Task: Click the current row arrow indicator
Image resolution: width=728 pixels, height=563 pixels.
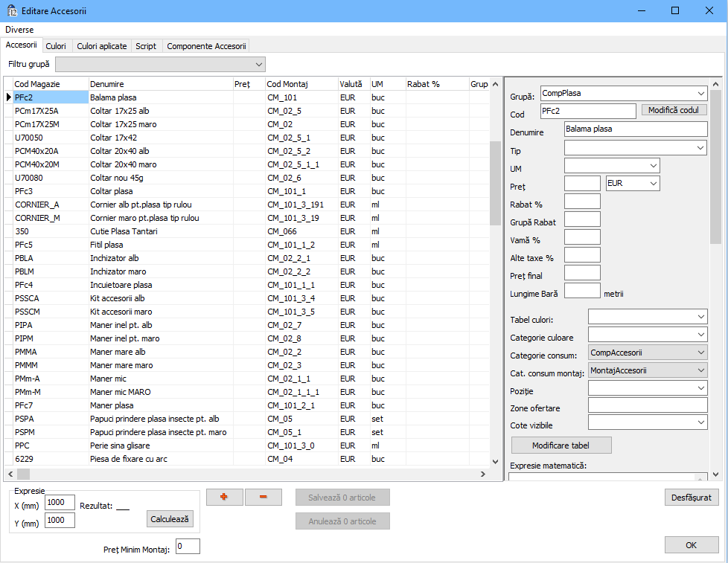Action: pyautogui.click(x=8, y=97)
